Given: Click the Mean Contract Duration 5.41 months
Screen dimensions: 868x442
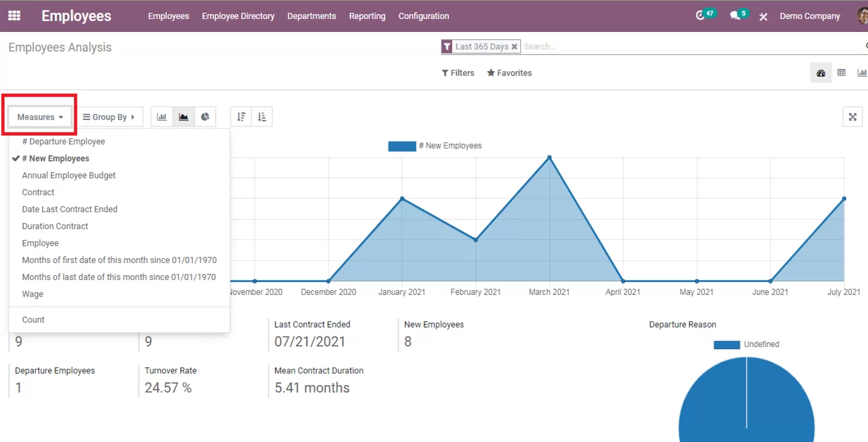Looking at the screenshot, I should click(312, 388).
